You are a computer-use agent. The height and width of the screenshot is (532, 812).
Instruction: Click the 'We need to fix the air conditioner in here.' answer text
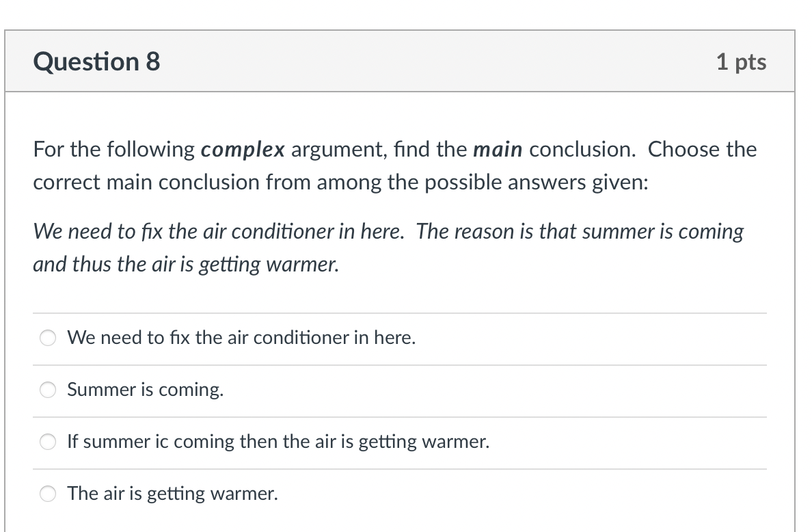tap(241, 337)
